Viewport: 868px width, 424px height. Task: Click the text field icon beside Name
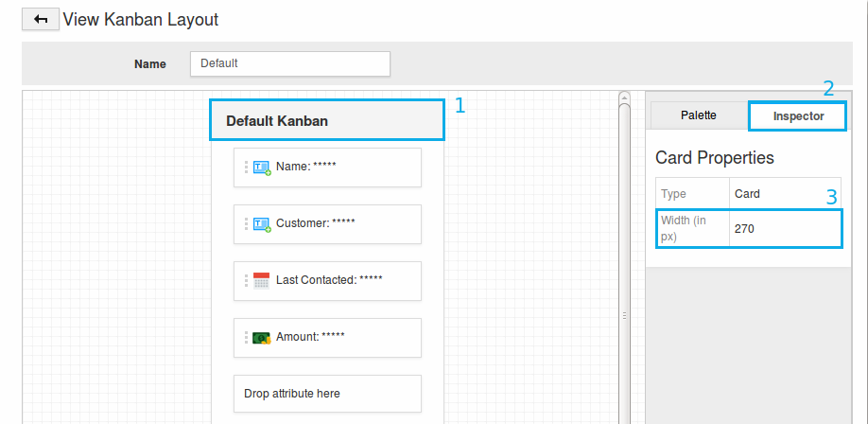pyautogui.click(x=262, y=168)
